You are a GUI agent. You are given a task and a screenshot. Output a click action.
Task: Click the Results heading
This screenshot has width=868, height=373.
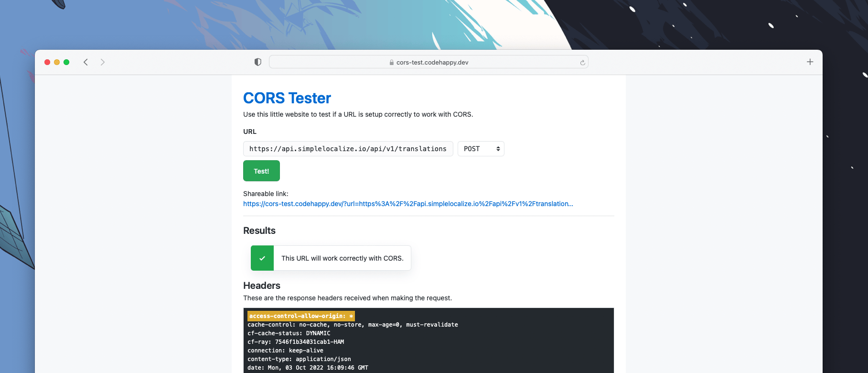coord(259,230)
